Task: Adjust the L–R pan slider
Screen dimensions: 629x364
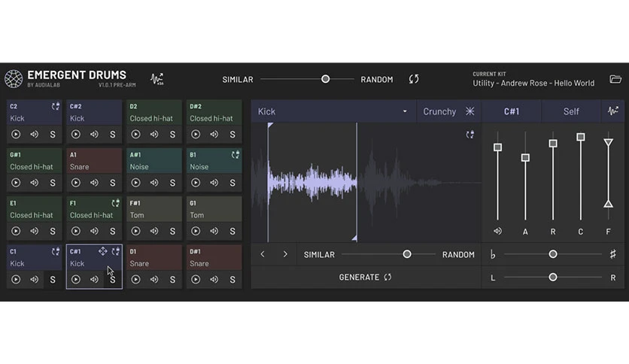Action: pyautogui.click(x=553, y=278)
